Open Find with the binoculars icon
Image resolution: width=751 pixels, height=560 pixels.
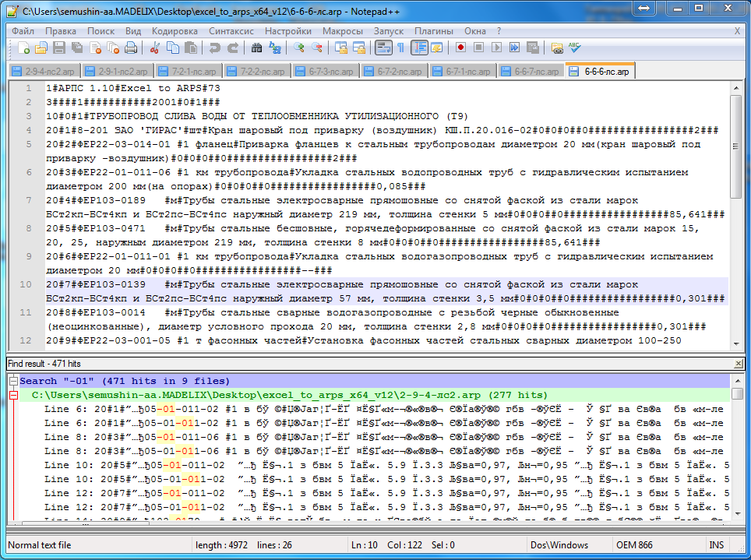[257, 48]
